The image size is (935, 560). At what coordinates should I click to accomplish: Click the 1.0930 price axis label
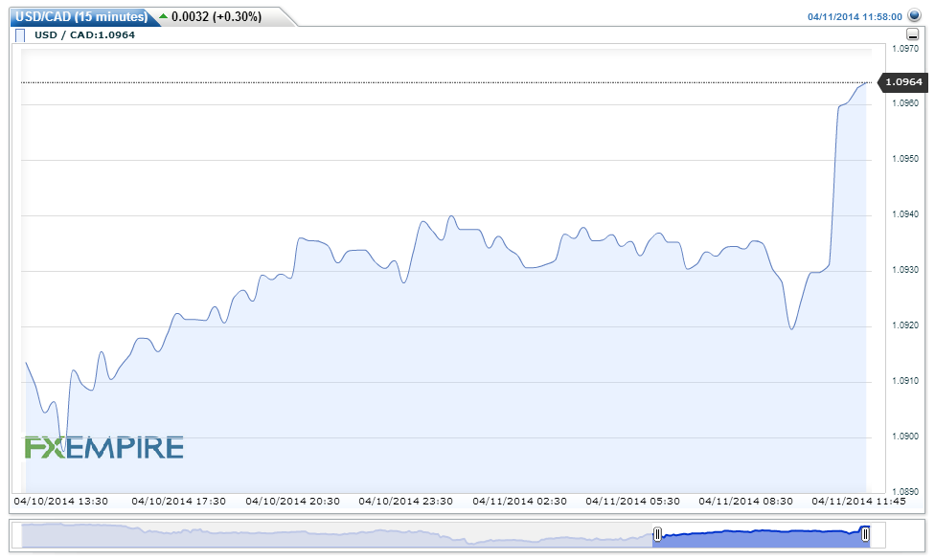click(905, 270)
